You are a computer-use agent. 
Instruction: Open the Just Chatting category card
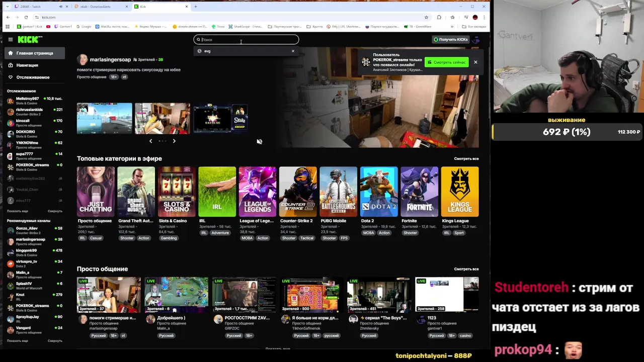pos(96,192)
